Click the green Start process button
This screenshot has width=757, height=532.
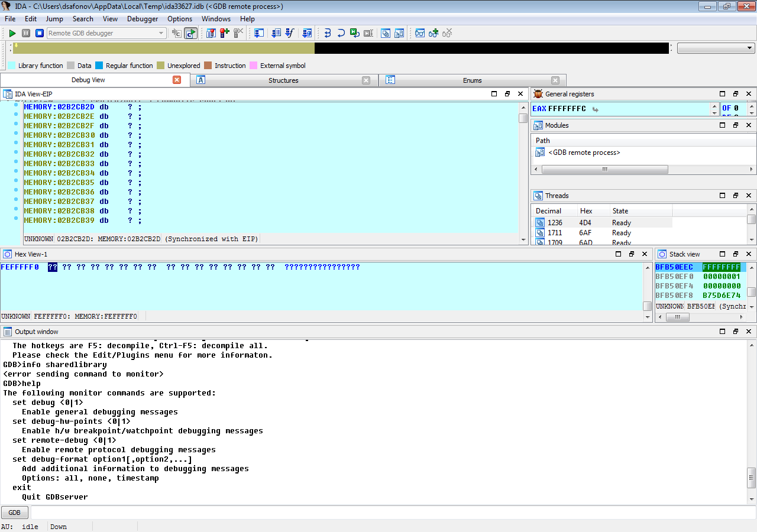(12, 33)
